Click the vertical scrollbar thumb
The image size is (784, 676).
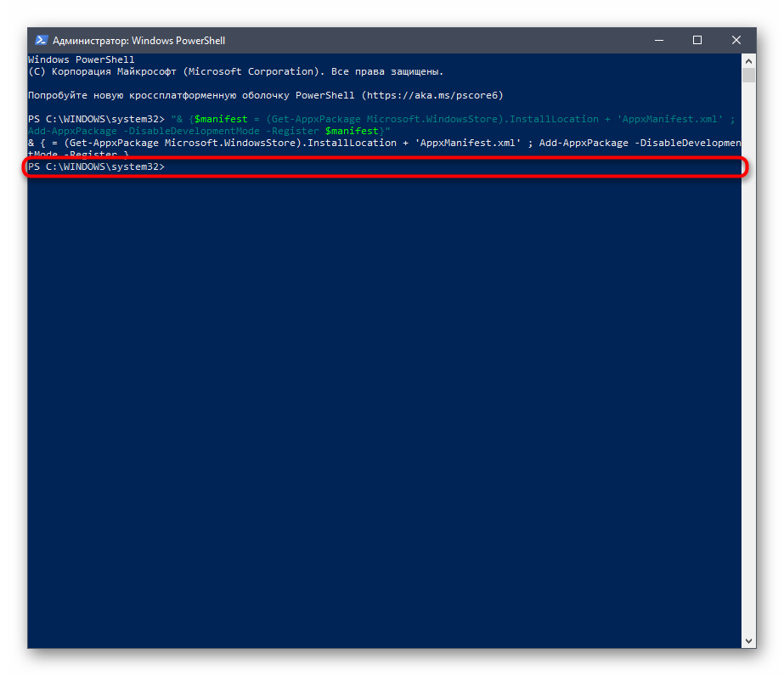(x=748, y=76)
